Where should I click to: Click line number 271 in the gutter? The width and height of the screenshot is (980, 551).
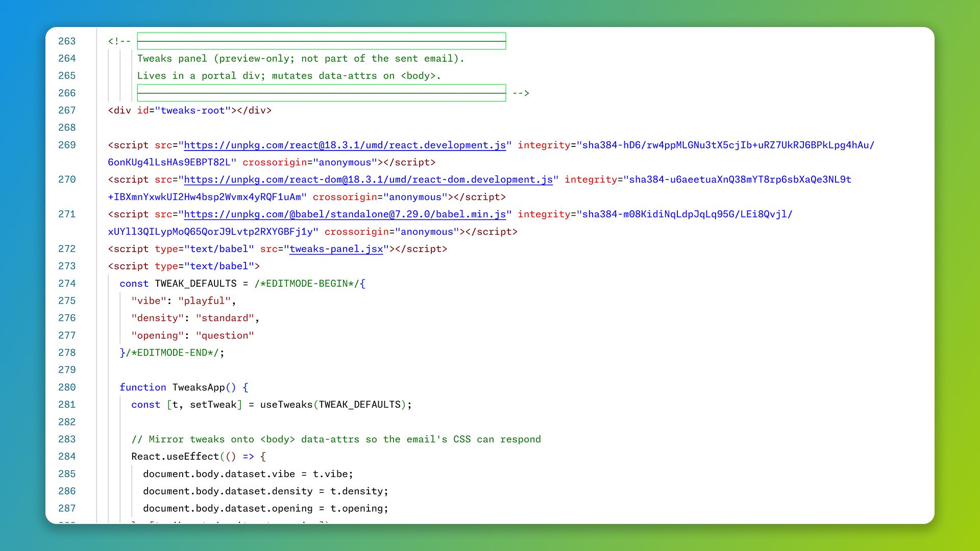tap(67, 214)
